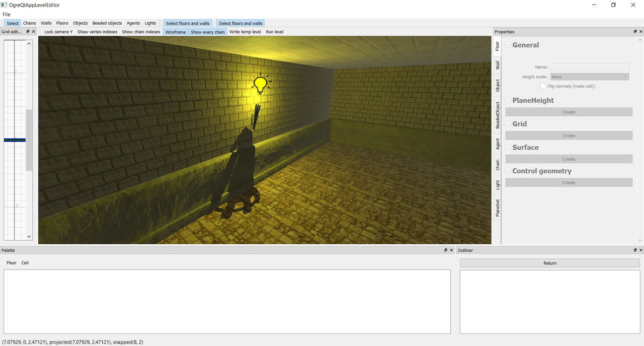The height and width of the screenshot is (346, 644).
Task: Click the grid editor vertical scrollbar thumb
Action: (29, 140)
